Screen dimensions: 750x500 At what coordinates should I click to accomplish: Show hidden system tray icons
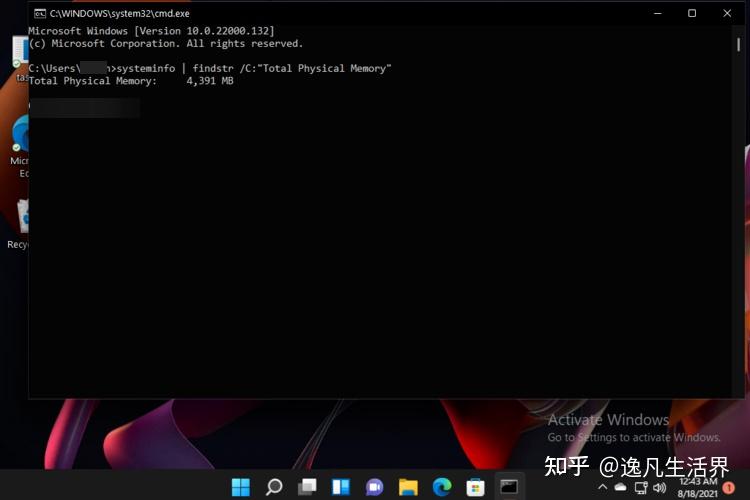coord(603,487)
